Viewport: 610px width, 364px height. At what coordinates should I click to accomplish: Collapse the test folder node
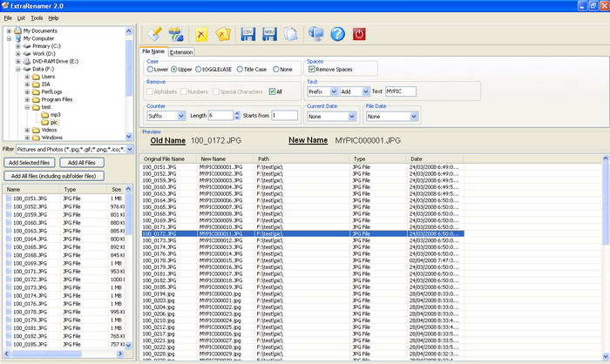pos(27,107)
